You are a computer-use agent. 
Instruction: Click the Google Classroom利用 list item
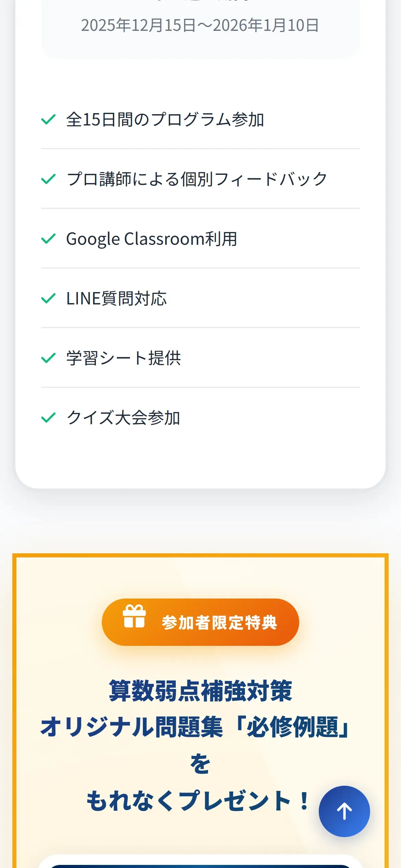pyautogui.click(x=200, y=239)
